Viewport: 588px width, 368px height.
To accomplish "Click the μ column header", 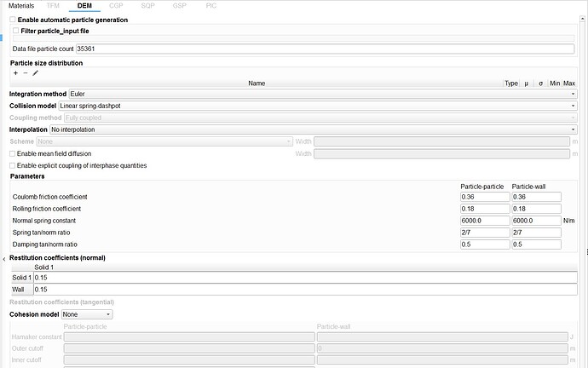I will (x=526, y=83).
